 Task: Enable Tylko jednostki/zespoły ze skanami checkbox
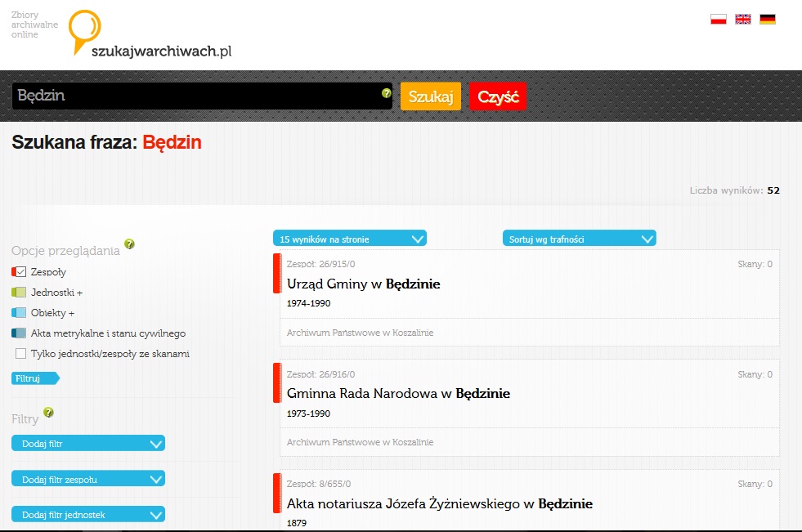point(21,354)
